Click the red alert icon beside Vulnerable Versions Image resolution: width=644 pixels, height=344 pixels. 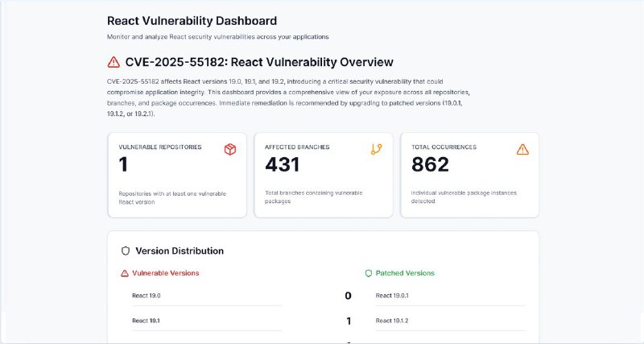pyautogui.click(x=124, y=273)
